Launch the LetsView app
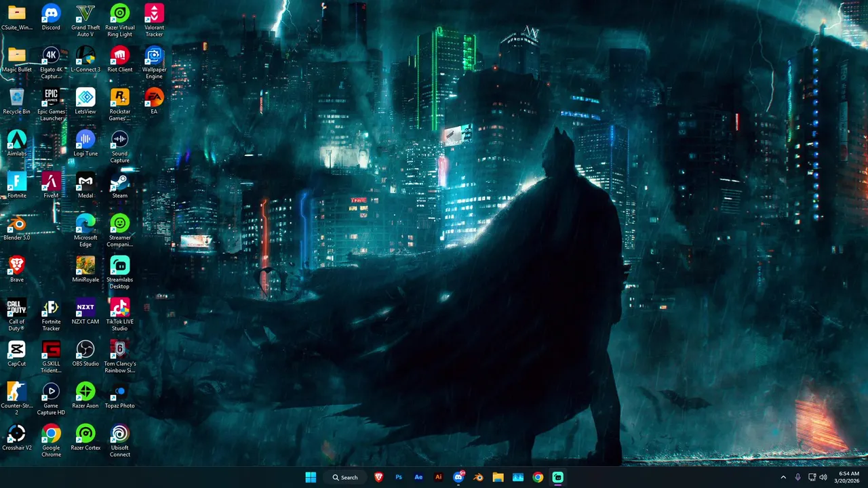This screenshot has width=868, height=488. [85, 102]
